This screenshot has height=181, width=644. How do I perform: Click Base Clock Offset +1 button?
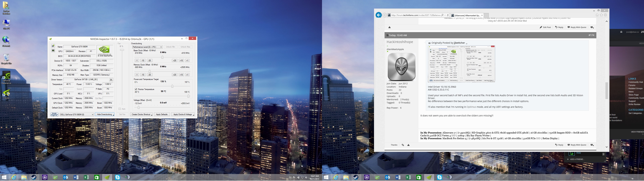pyautogui.click(x=187, y=61)
